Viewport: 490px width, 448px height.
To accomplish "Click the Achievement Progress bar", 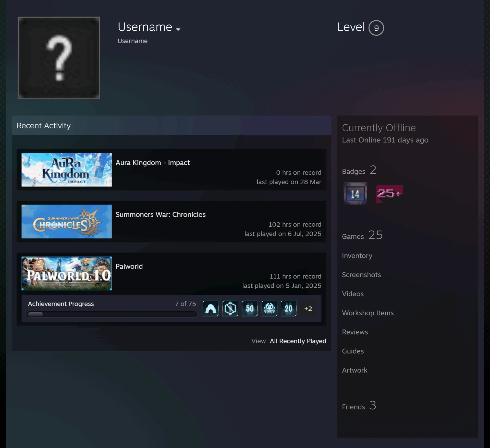I will 112,314.
